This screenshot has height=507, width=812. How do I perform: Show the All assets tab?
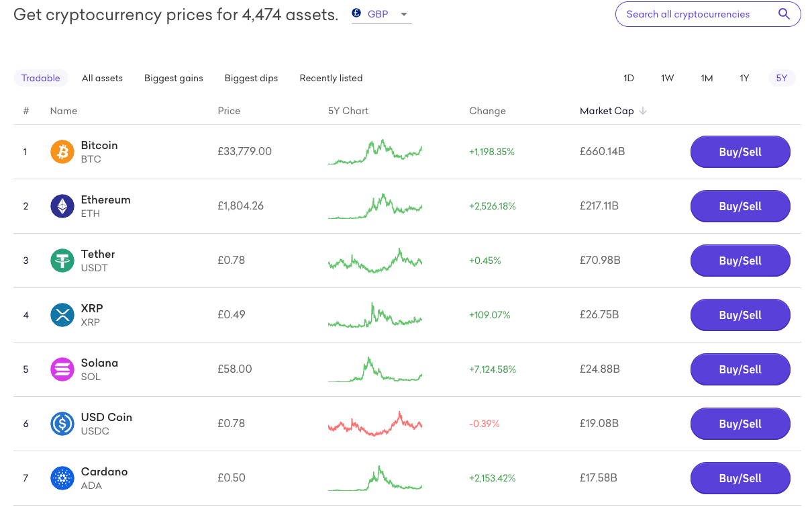(102, 78)
